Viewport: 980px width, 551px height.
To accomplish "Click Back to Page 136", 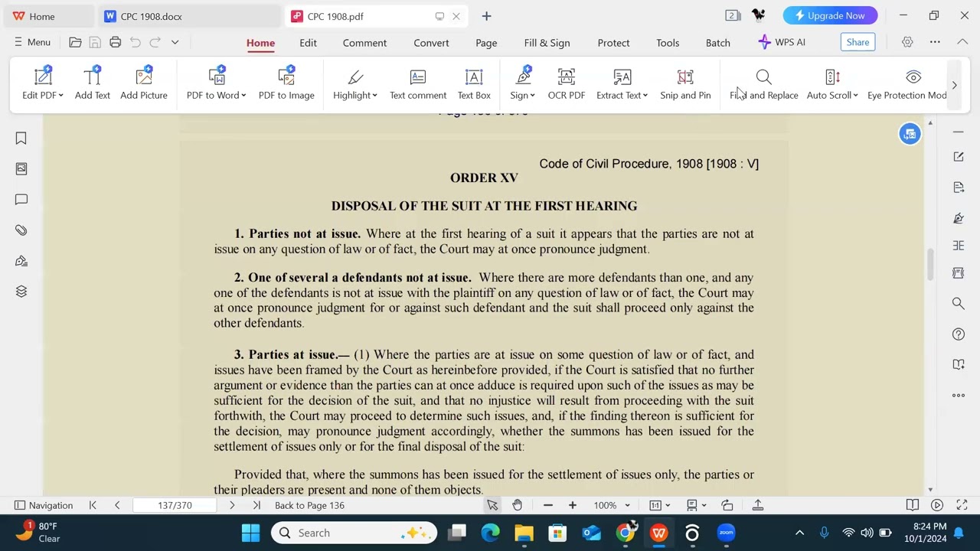I will (309, 505).
